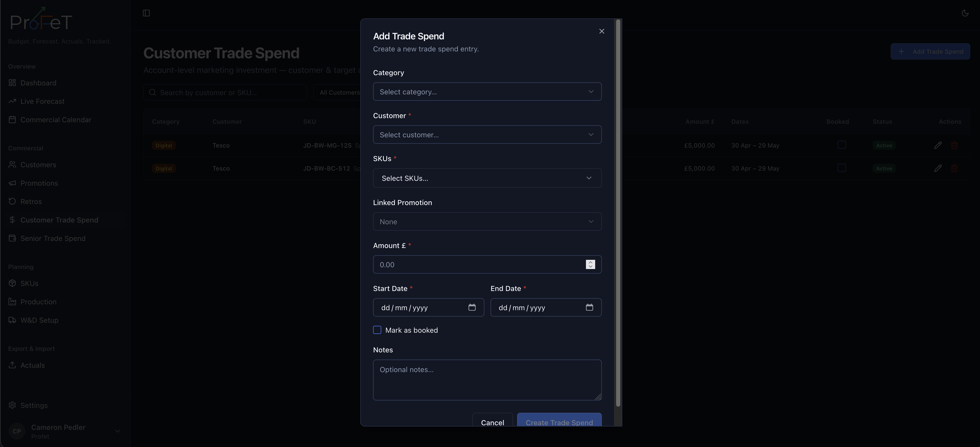This screenshot has height=447, width=980.
Task: Click the Promotions megaphone icon
Action: click(12, 183)
